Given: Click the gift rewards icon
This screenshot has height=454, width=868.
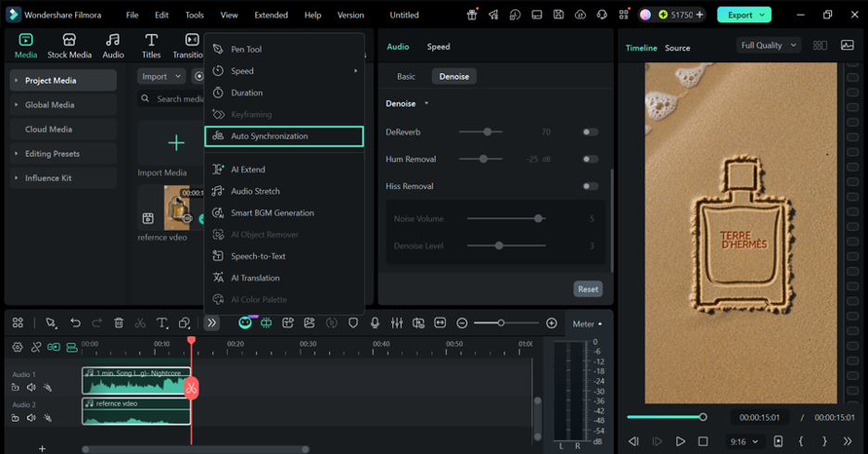Looking at the screenshot, I should point(472,15).
